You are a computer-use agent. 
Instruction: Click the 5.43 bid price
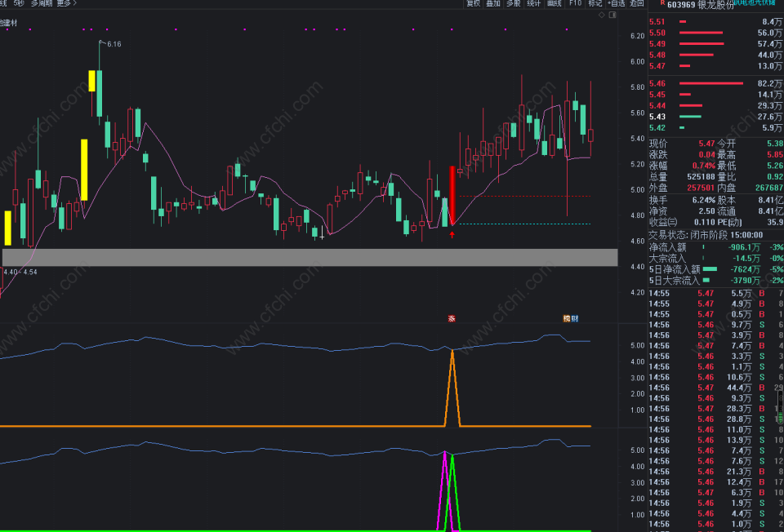(657, 117)
